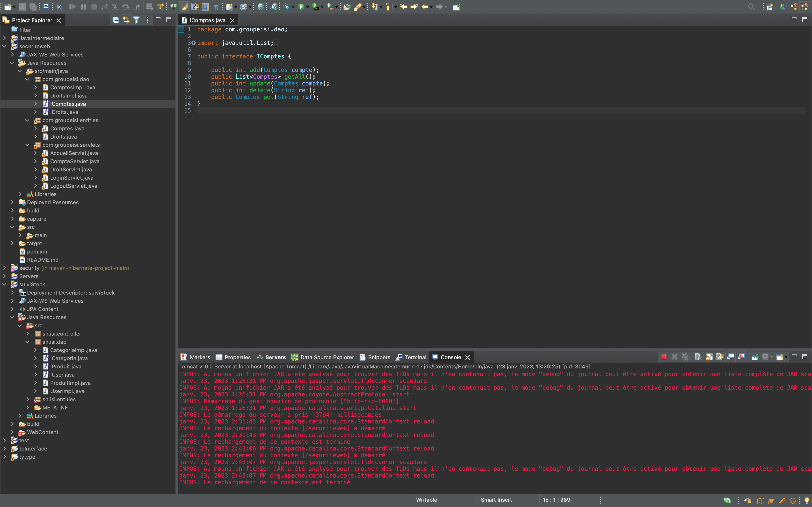Click the tip lightbulb in status bar

[x=807, y=500]
